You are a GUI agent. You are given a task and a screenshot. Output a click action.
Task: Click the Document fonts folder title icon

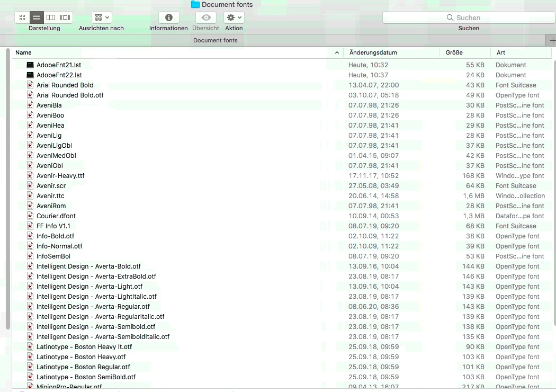click(195, 4)
